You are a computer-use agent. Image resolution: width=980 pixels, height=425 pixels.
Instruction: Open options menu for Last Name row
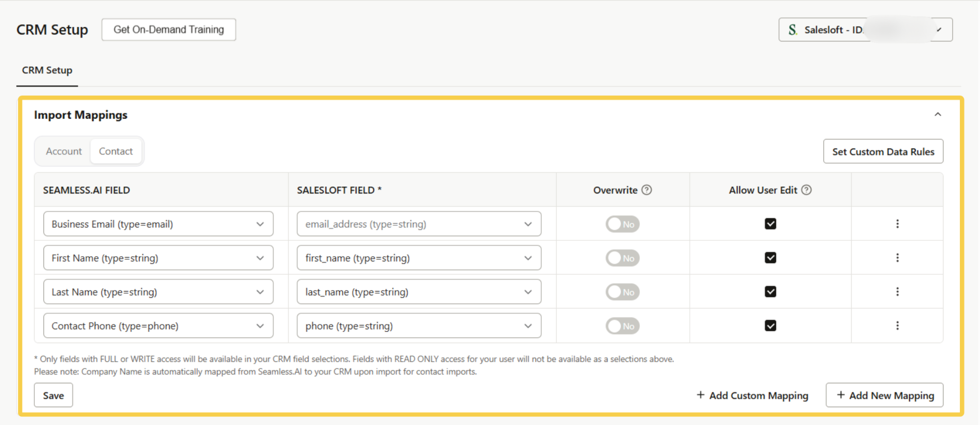click(897, 292)
